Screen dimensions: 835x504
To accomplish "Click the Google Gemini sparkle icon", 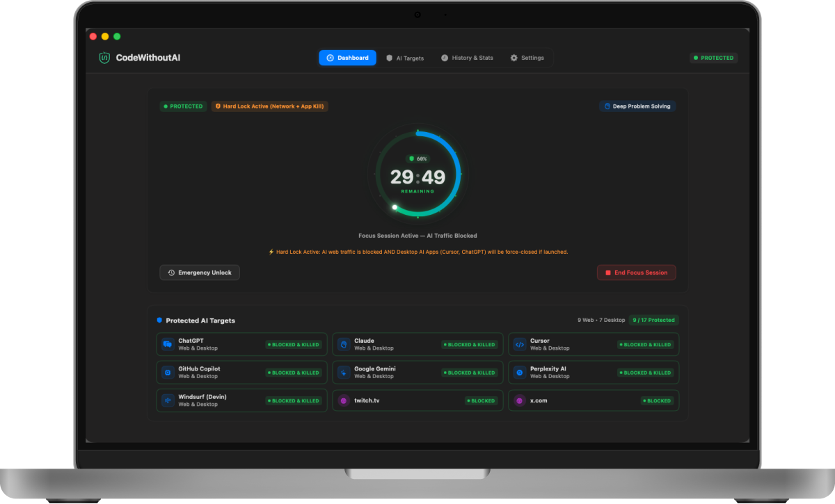I will pos(344,373).
